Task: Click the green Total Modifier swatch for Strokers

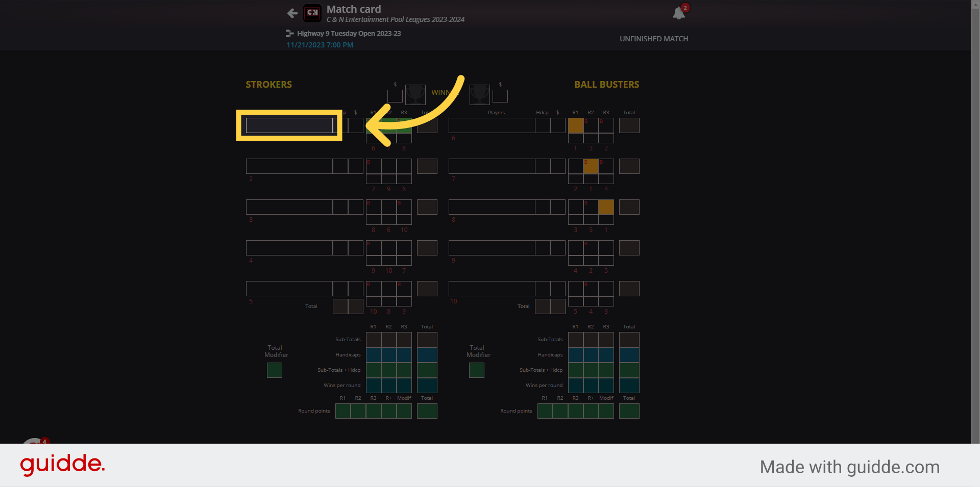Action: [x=274, y=370]
